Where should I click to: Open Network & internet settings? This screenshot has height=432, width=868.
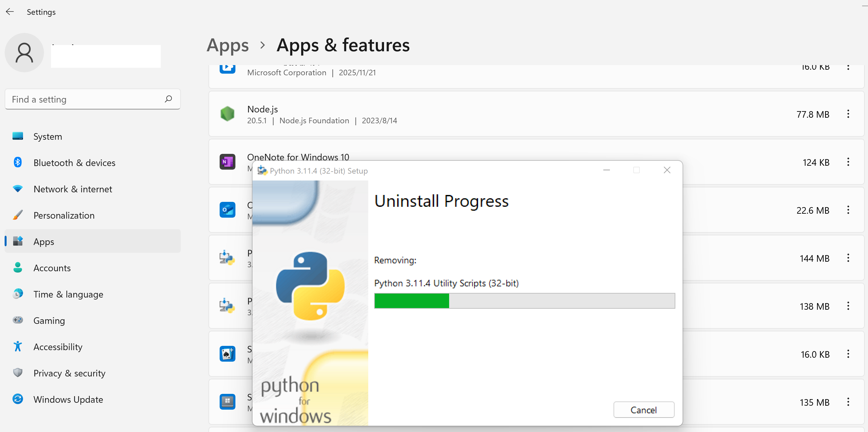pos(93,189)
